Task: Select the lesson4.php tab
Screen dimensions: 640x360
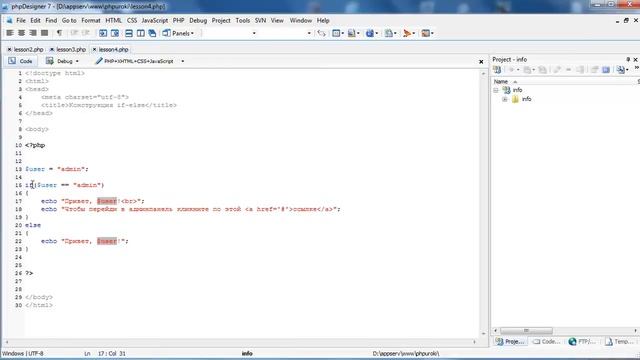Action: click(x=113, y=49)
